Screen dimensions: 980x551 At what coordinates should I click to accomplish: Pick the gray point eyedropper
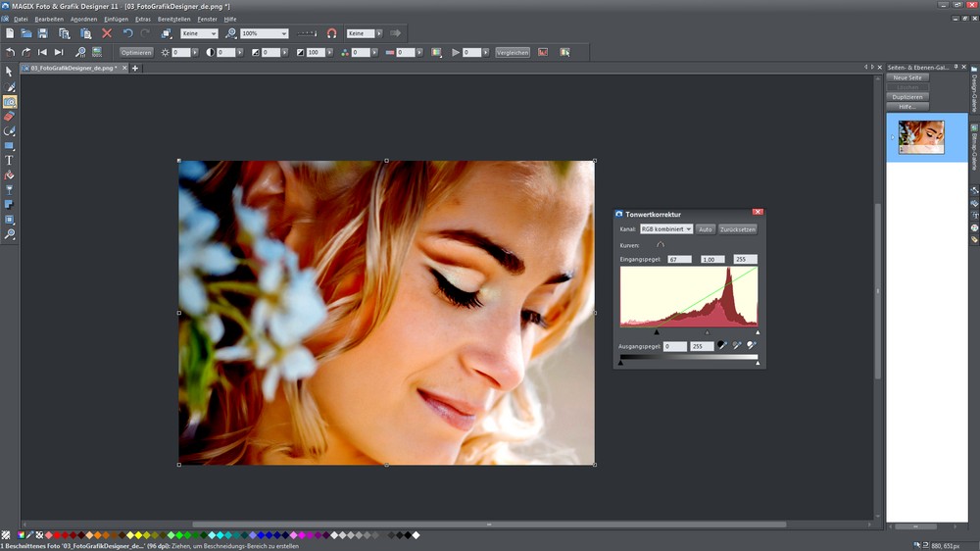[x=737, y=345]
